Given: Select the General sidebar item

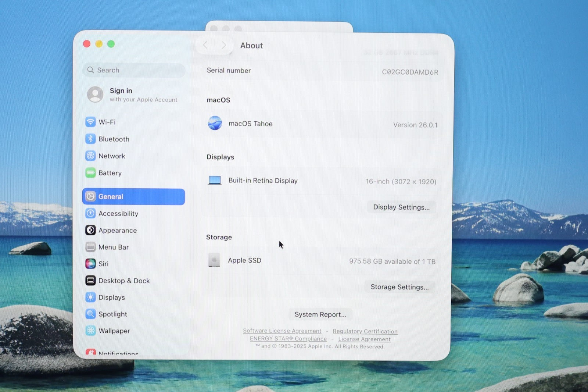Looking at the screenshot, I should 133,197.
